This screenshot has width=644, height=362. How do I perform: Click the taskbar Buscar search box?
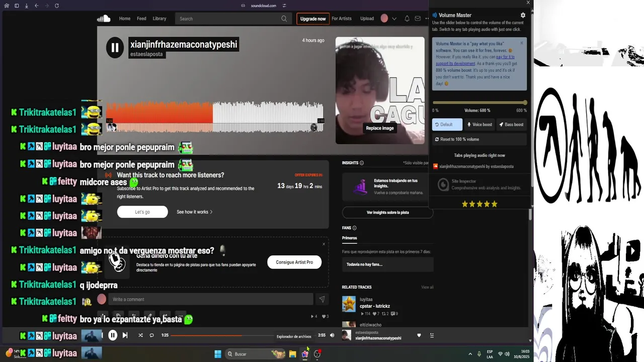[256, 354]
